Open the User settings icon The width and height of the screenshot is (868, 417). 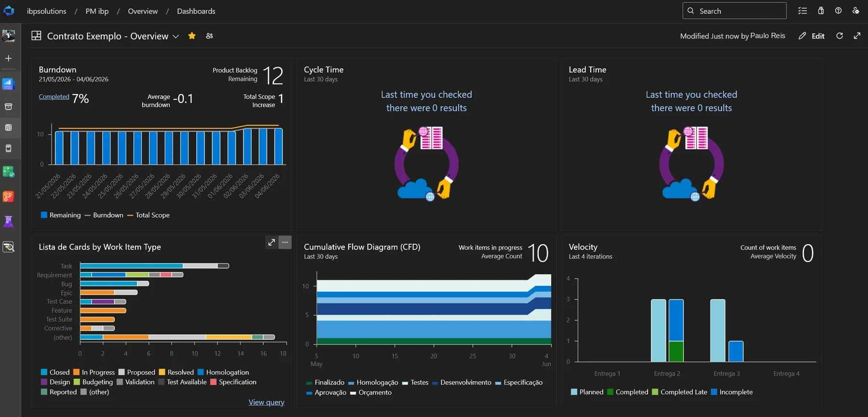[856, 11]
